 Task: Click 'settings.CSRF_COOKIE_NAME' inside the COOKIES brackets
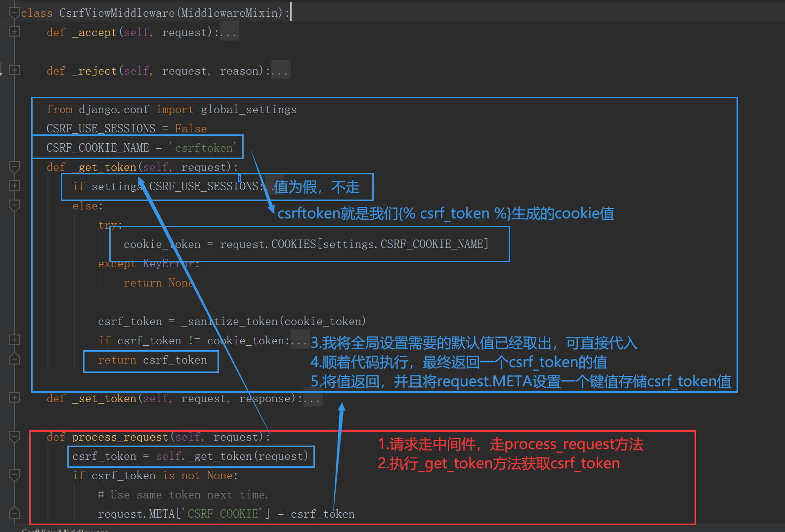(403, 244)
